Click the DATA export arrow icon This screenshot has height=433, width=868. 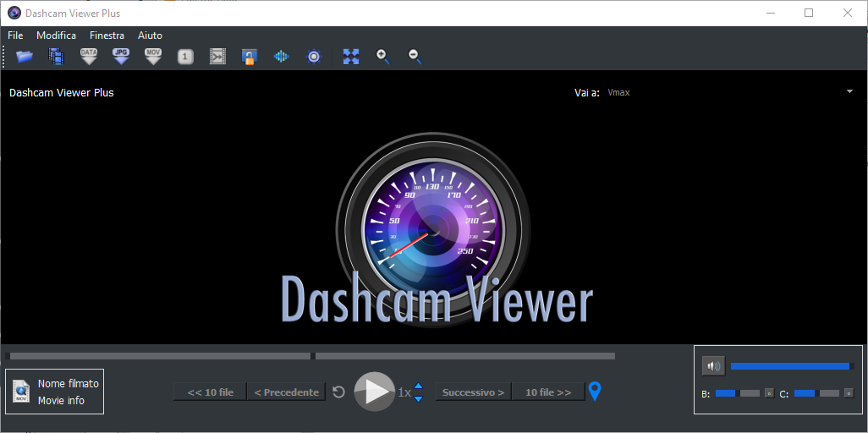click(x=89, y=56)
